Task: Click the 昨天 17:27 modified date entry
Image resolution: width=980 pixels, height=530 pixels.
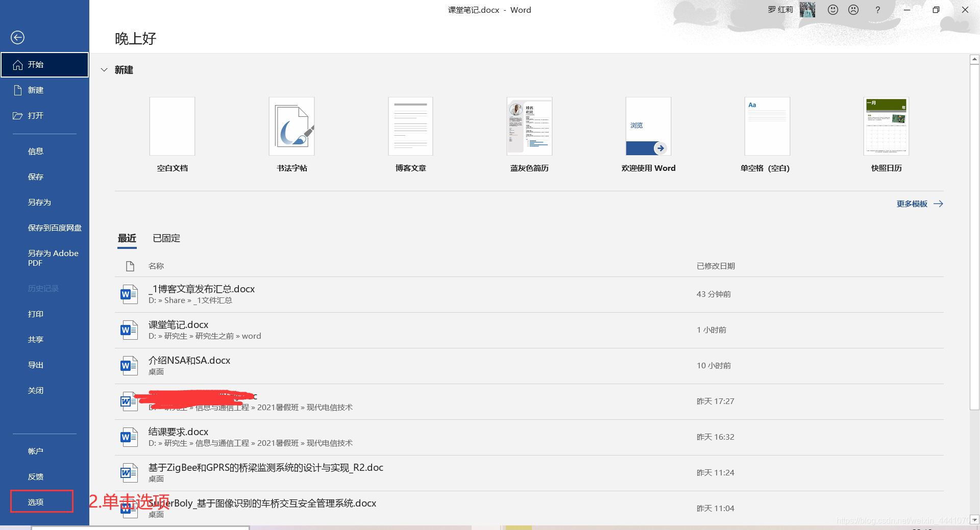Action: click(715, 401)
